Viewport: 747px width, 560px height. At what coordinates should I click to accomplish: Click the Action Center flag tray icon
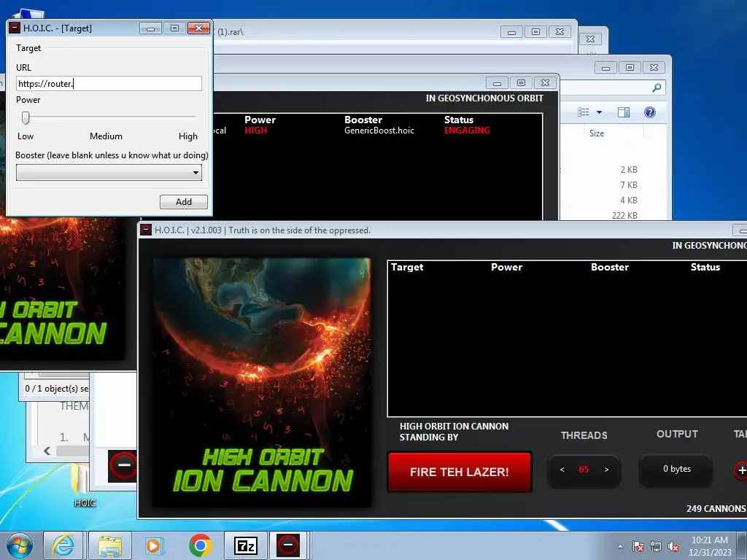[x=638, y=546]
